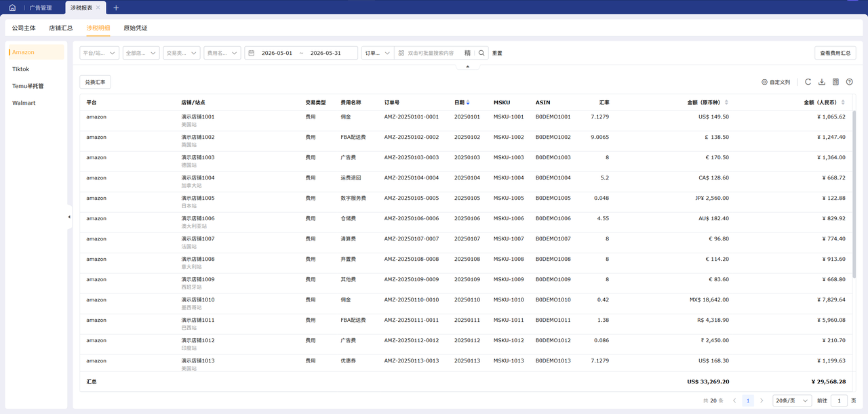The width and height of the screenshot is (868, 414).
Task: Select page 1 in pagination
Action: coord(748,401)
